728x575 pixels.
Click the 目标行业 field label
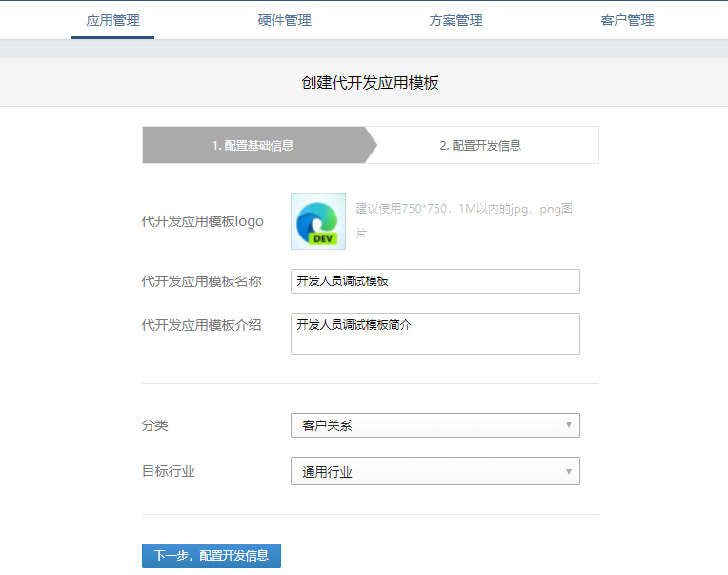tap(168, 471)
